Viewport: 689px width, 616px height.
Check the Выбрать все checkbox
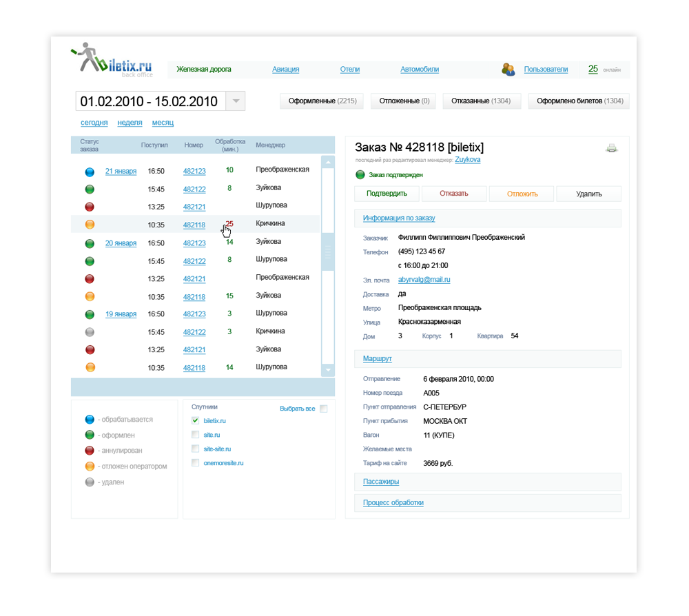[324, 409]
